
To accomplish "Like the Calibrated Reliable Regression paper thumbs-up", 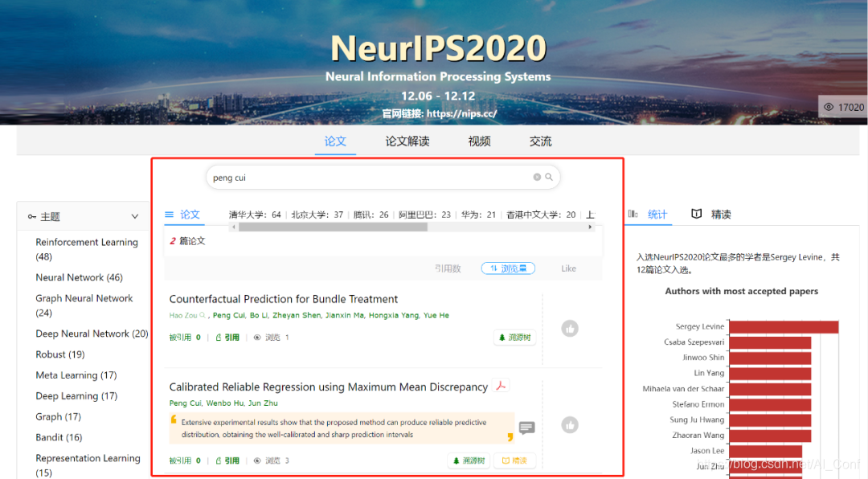I will point(570,424).
